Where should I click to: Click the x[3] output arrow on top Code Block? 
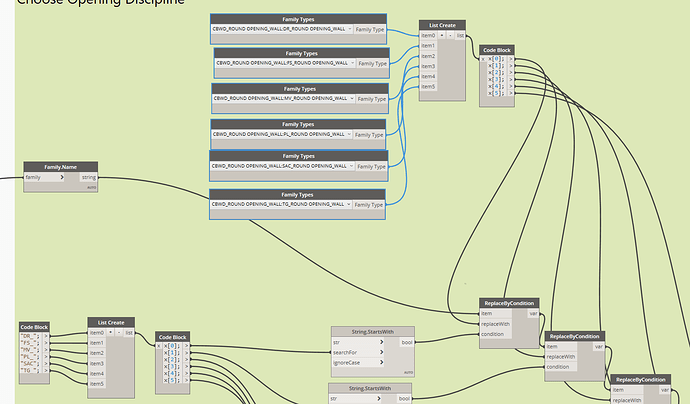(x=511, y=79)
